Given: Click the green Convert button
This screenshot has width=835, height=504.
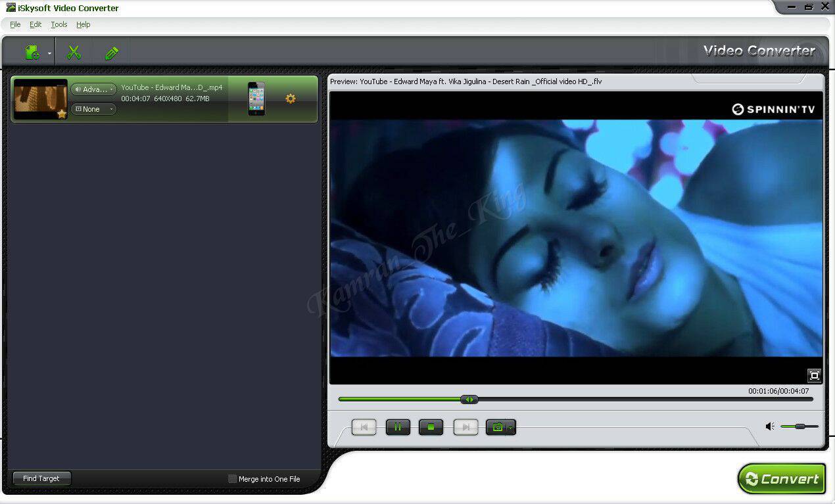Looking at the screenshot, I should [x=782, y=479].
